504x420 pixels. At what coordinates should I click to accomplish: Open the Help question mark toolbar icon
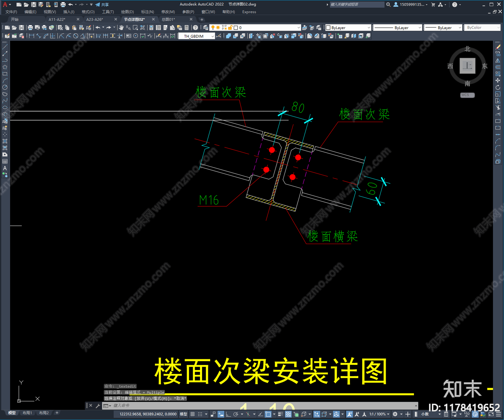tap(195, 28)
